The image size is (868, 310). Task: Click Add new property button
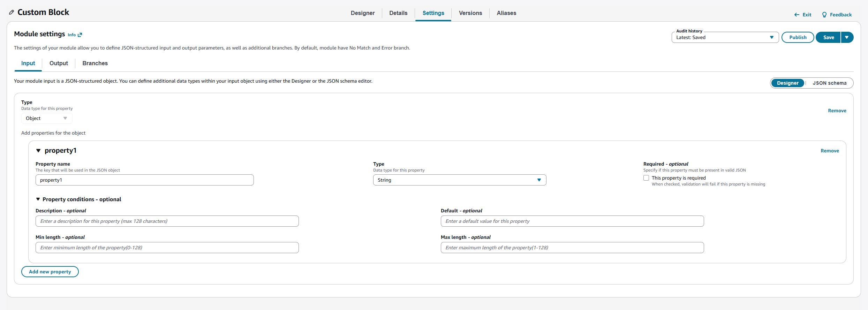pos(50,272)
